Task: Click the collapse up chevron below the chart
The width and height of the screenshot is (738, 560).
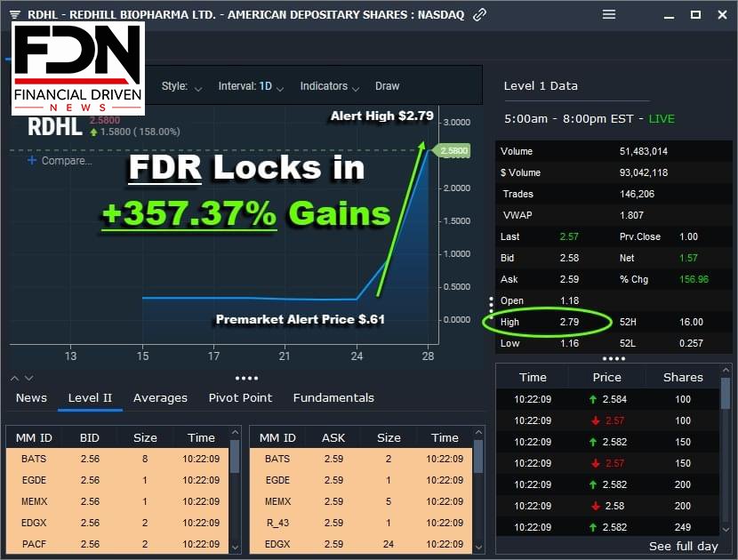Action: 14,379
